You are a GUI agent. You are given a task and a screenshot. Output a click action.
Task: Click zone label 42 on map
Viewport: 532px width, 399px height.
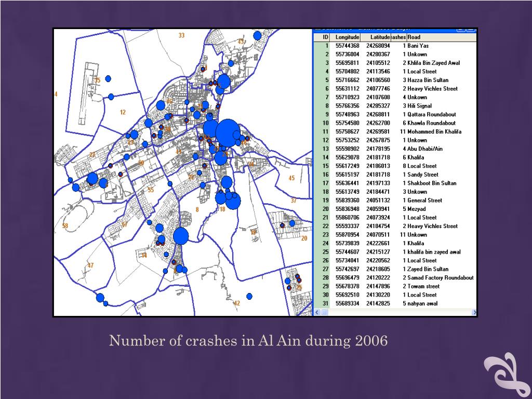pyautogui.click(x=237, y=303)
